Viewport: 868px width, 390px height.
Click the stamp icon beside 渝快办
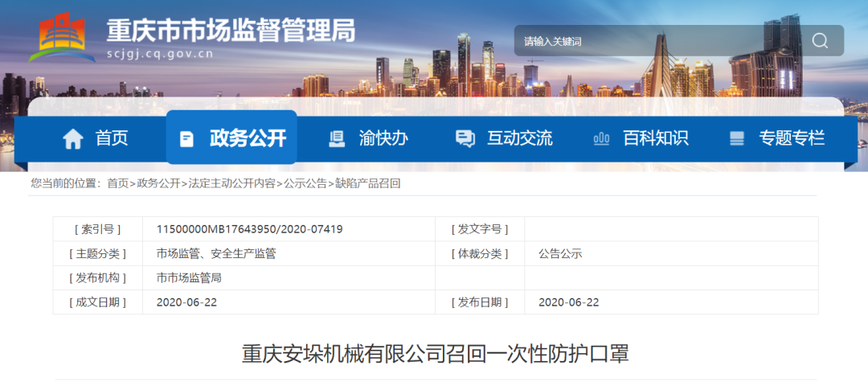pyautogui.click(x=337, y=139)
